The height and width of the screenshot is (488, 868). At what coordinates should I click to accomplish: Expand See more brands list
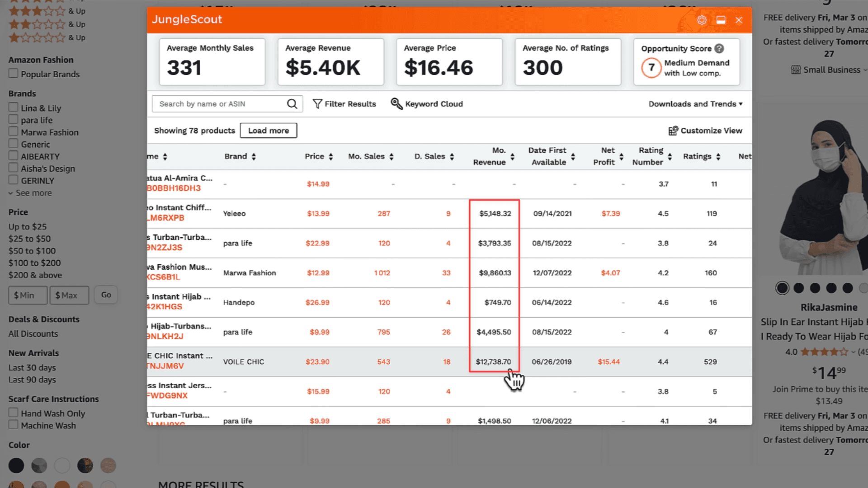pos(30,193)
